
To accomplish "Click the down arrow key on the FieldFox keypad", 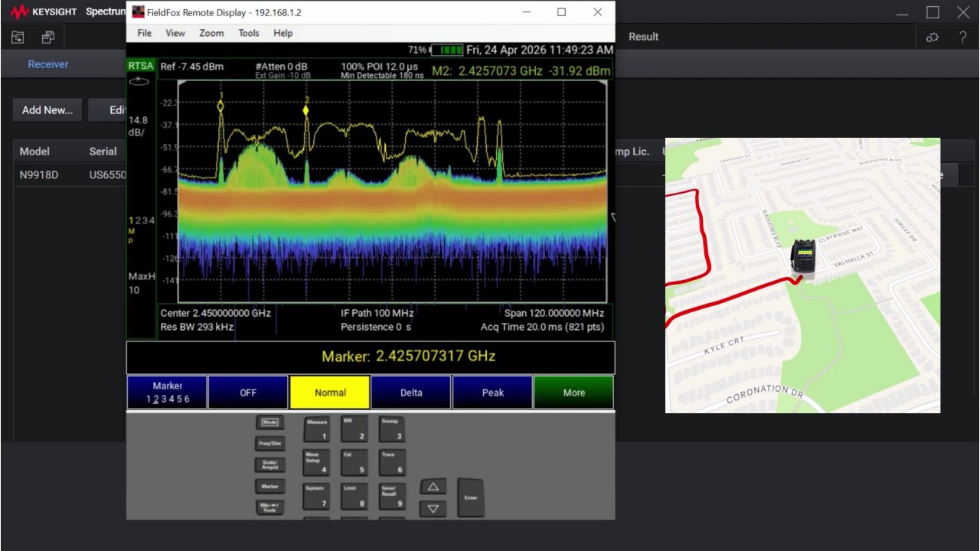I will [433, 508].
